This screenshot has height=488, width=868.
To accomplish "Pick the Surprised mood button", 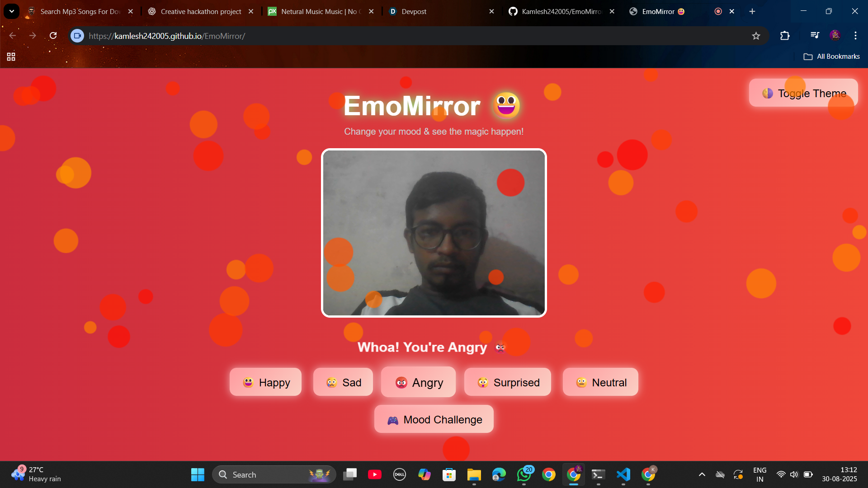I will pos(508,382).
